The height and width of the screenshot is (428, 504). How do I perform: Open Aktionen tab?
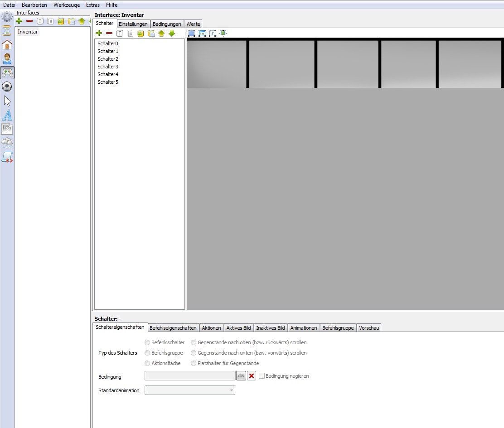click(x=211, y=328)
